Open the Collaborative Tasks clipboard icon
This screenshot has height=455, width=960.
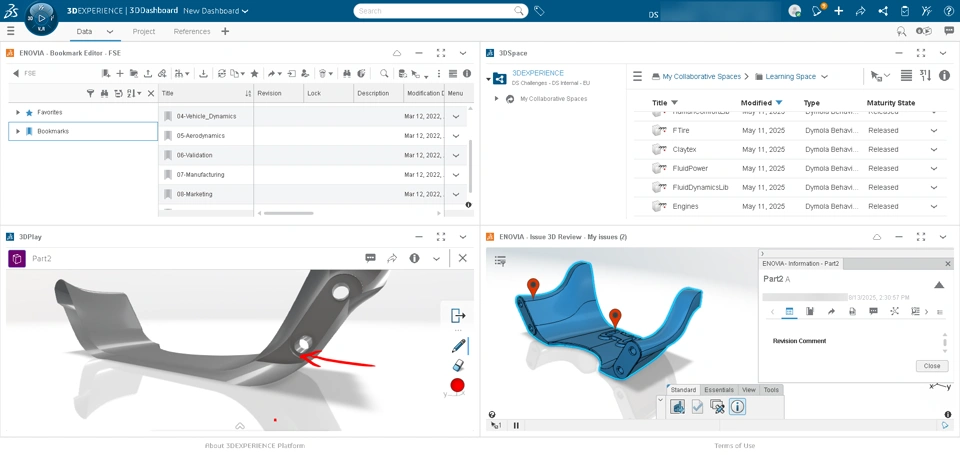(x=904, y=10)
